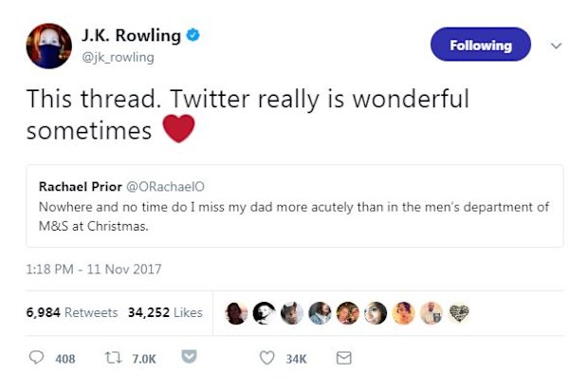The image size is (588, 392).
Task: Expand the tweet options chevron
Action: (x=556, y=46)
